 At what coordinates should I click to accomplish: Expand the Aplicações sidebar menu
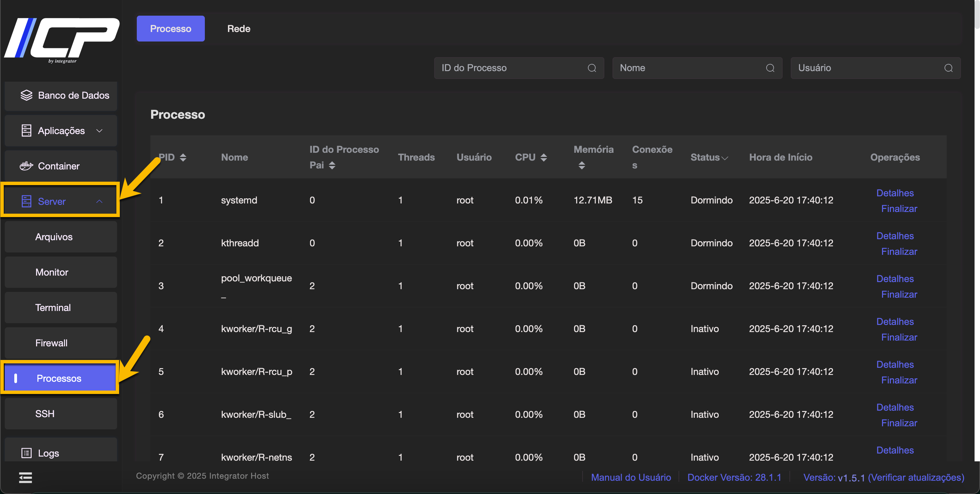61,131
